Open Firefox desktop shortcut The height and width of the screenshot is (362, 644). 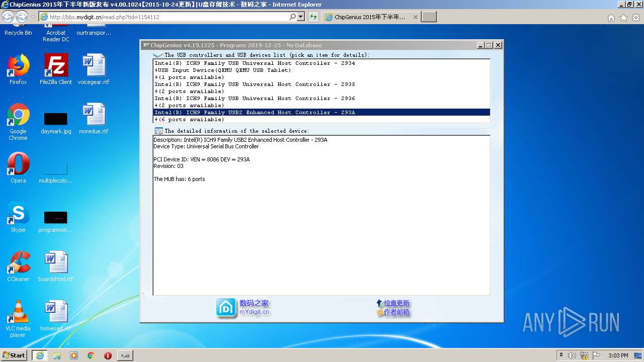(x=18, y=69)
